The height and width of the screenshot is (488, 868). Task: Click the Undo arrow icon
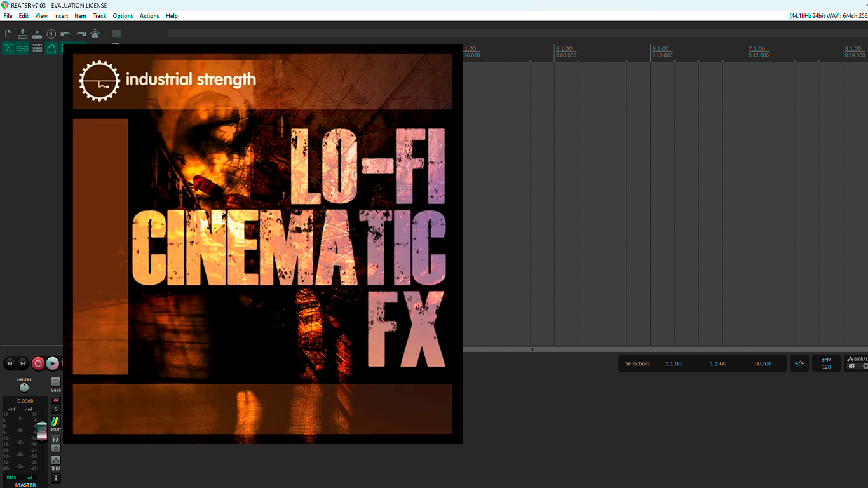click(x=65, y=34)
